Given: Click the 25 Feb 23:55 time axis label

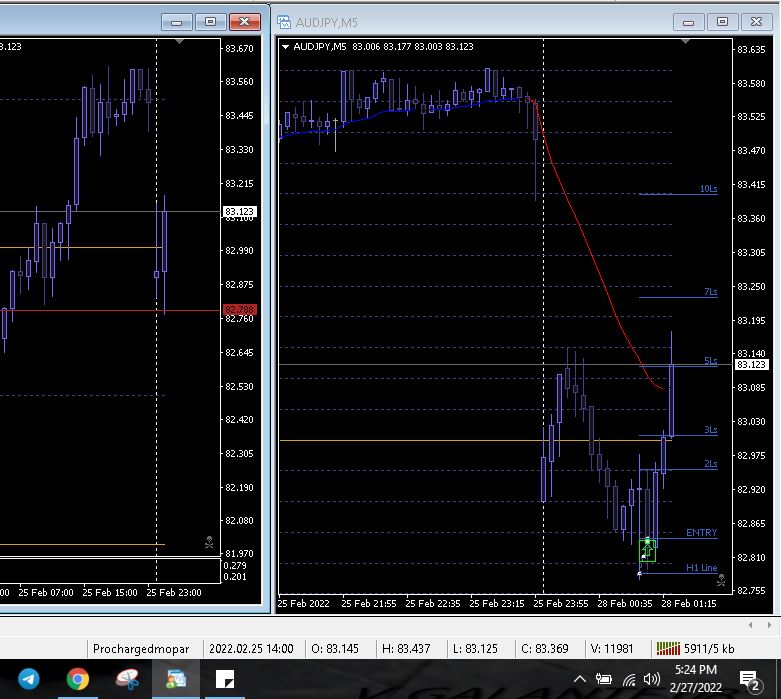Looking at the screenshot, I should [561, 603].
